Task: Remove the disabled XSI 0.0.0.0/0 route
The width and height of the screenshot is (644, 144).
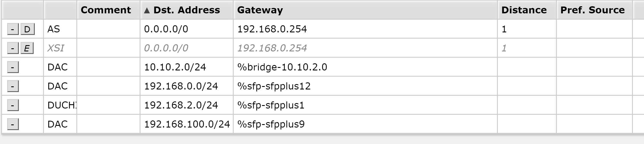Action: click(13, 48)
